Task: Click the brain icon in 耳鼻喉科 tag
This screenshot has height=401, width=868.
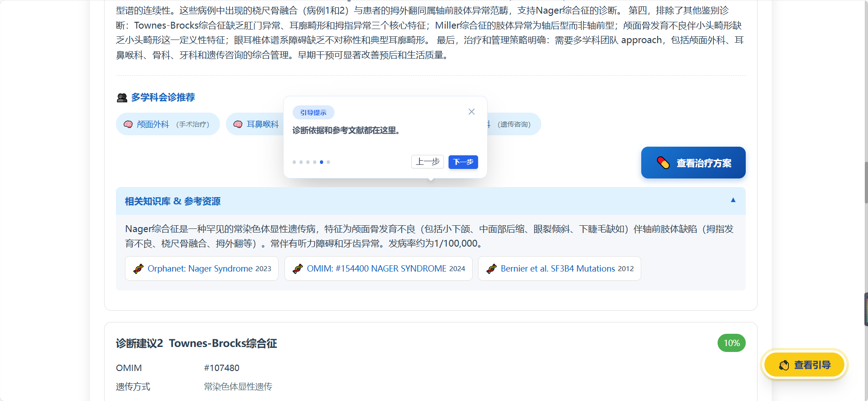Action: [x=238, y=124]
